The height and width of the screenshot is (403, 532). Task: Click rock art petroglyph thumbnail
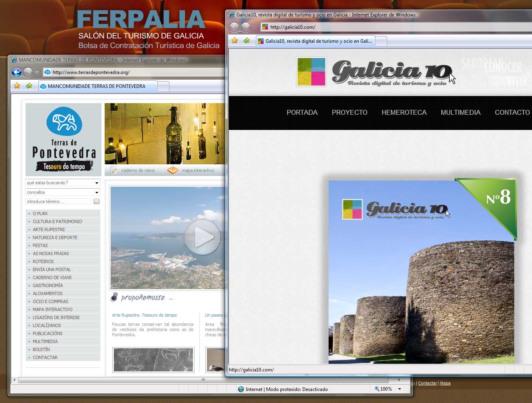153,360
